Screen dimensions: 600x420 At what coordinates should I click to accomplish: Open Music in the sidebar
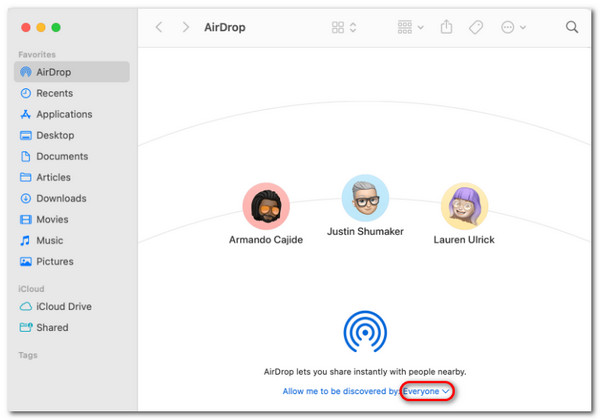click(x=50, y=240)
